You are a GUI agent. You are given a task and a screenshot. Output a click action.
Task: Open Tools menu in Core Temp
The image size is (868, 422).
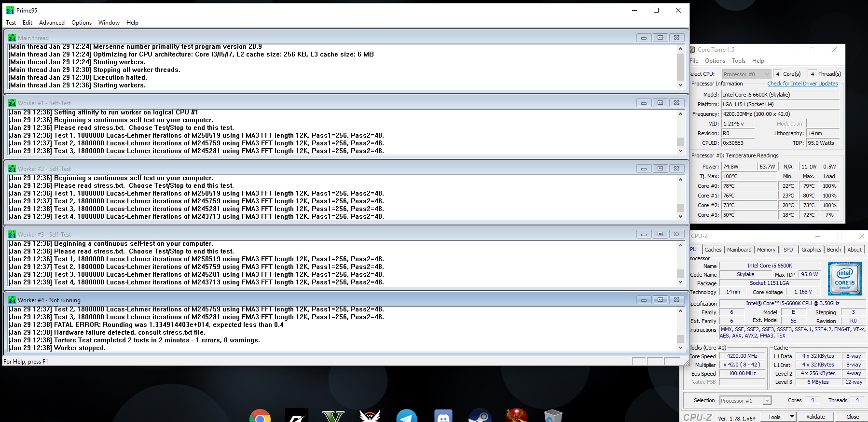(x=739, y=61)
